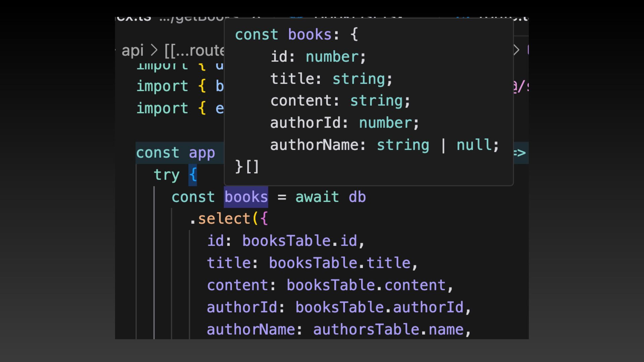Click the breadcrumb chevron right of the tooltip
644x362 pixels.
point(517,50)
